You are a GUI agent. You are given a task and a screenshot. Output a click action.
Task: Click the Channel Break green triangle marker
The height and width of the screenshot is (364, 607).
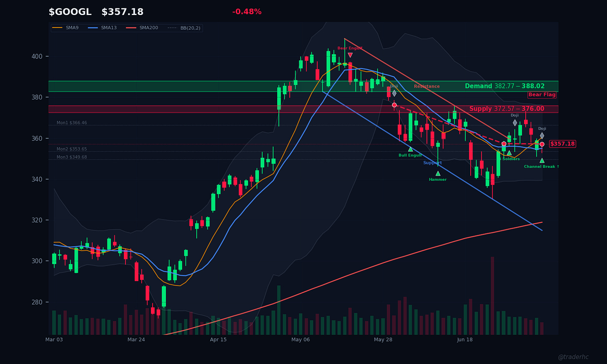(542, 160)
